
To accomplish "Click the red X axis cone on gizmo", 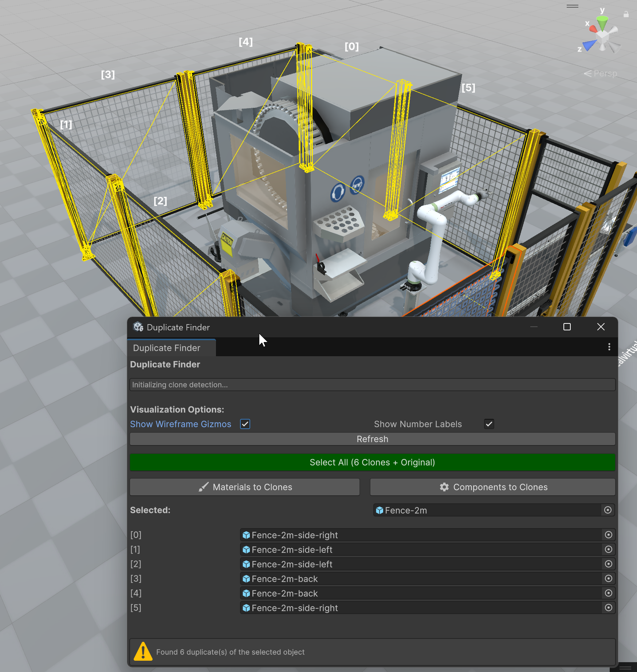I will pyautogui.click(x=594, y=29).
